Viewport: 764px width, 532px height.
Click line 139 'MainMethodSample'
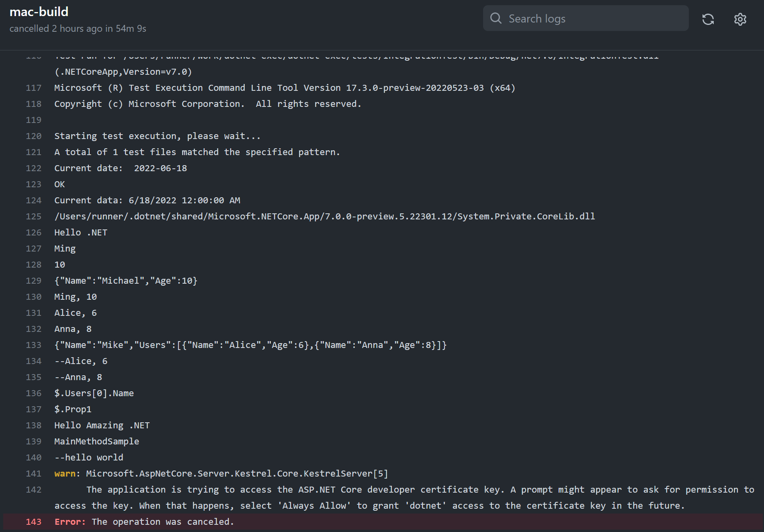click(96, 441)
